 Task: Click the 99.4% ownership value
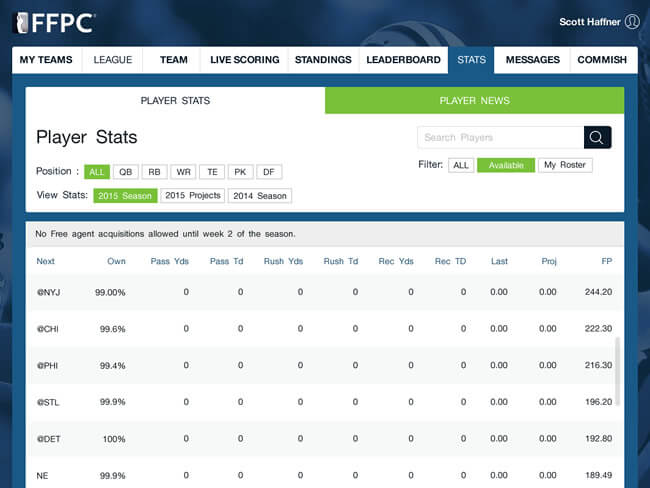112,366
